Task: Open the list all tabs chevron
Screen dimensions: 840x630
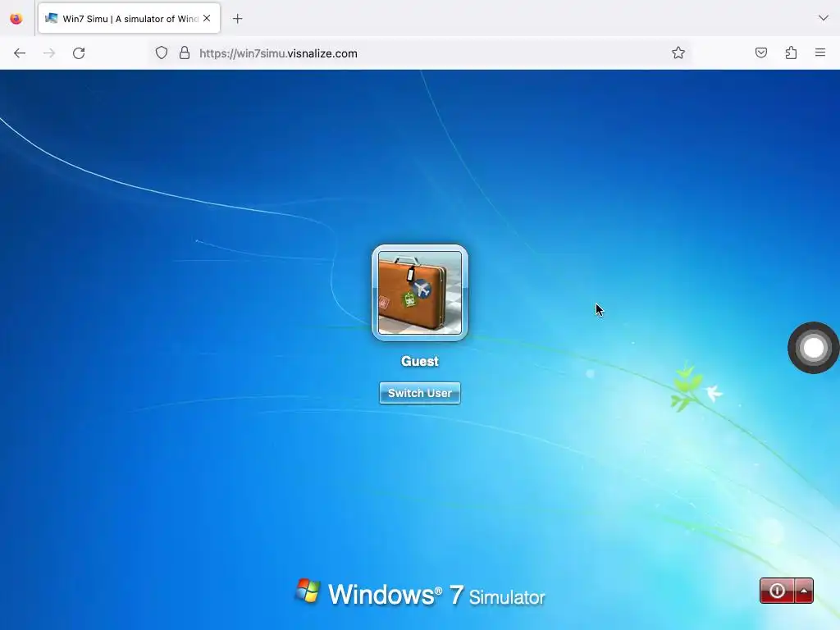Action: (824, 18)
